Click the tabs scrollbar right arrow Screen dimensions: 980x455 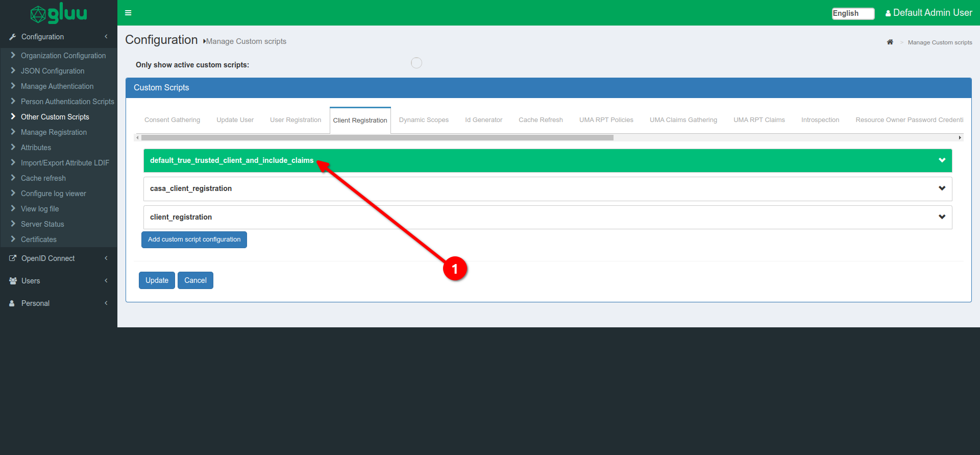[960, 137]
